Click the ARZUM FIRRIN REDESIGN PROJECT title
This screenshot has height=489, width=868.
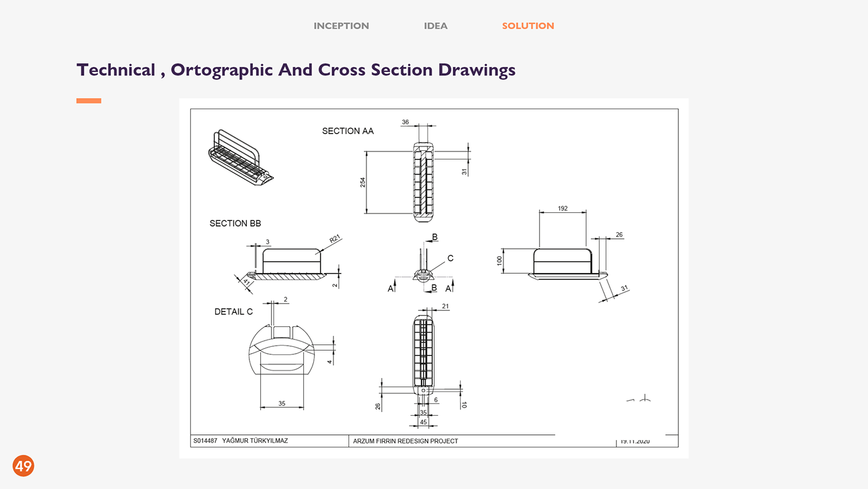tap(405, 441)
